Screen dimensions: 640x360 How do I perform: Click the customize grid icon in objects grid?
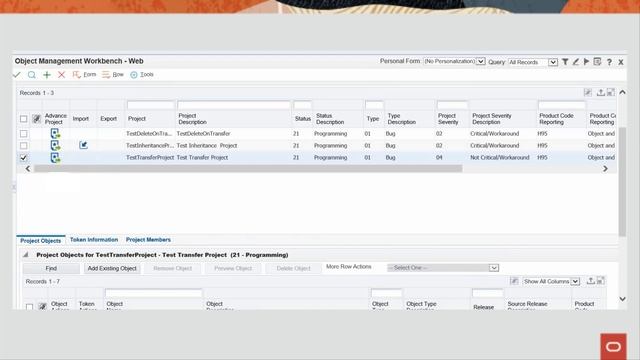[514, 281]
